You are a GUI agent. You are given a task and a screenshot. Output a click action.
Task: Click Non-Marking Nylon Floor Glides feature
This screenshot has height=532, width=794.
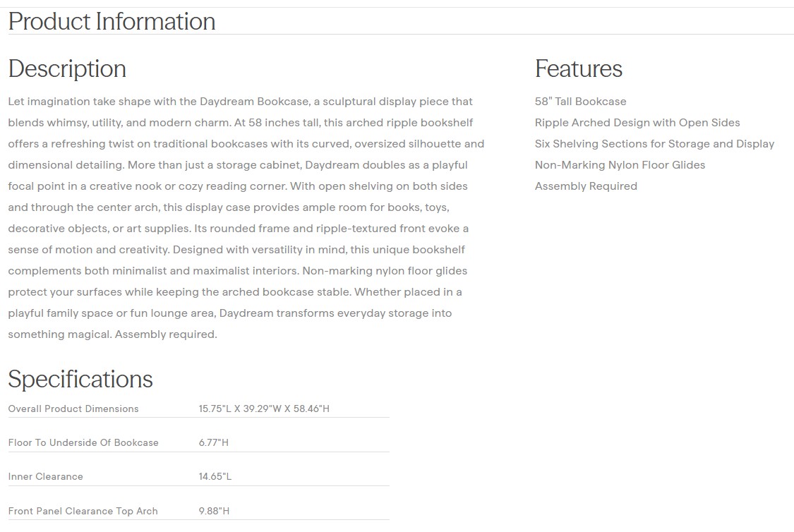tap(620, 165)
